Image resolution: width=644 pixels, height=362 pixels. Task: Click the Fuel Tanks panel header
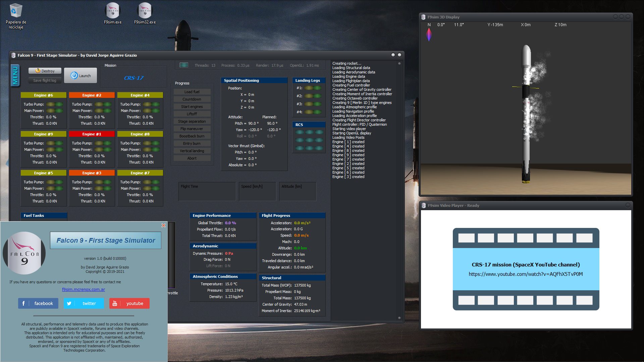(44, 216)
